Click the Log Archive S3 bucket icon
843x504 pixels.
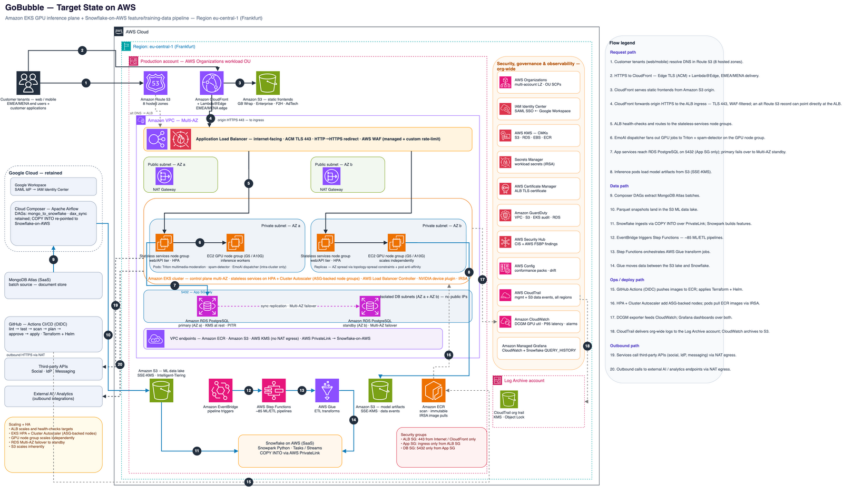(x=509, y=400)
